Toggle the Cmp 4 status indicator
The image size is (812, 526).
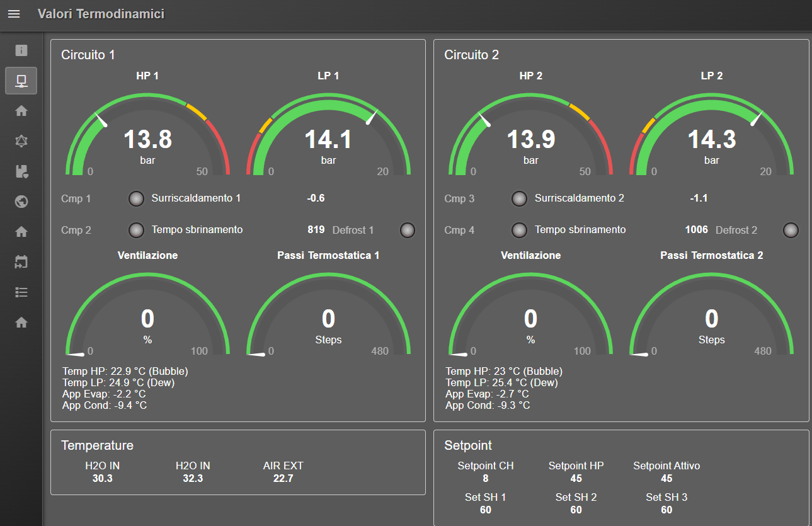pos(520,231)
